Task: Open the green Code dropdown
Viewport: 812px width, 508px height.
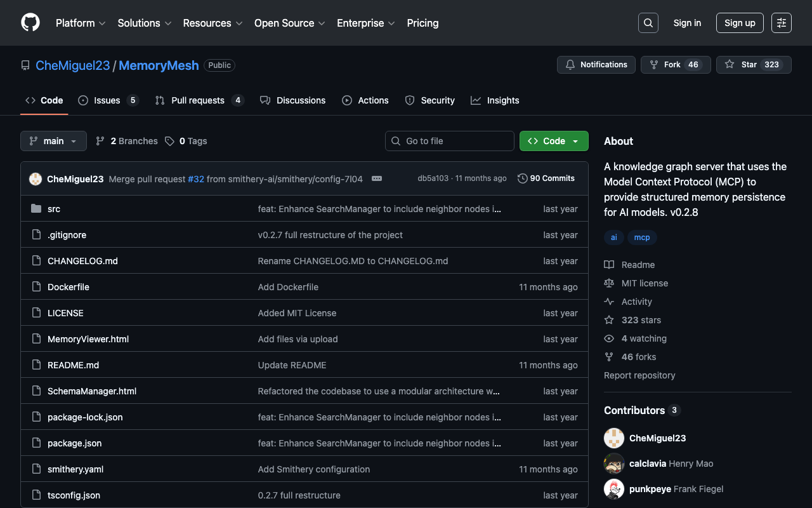Action: click(x=553, y=141)
